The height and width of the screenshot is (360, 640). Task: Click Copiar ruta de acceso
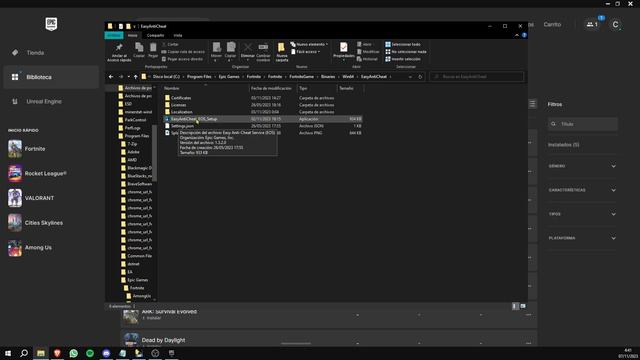[x=183, y=51]
